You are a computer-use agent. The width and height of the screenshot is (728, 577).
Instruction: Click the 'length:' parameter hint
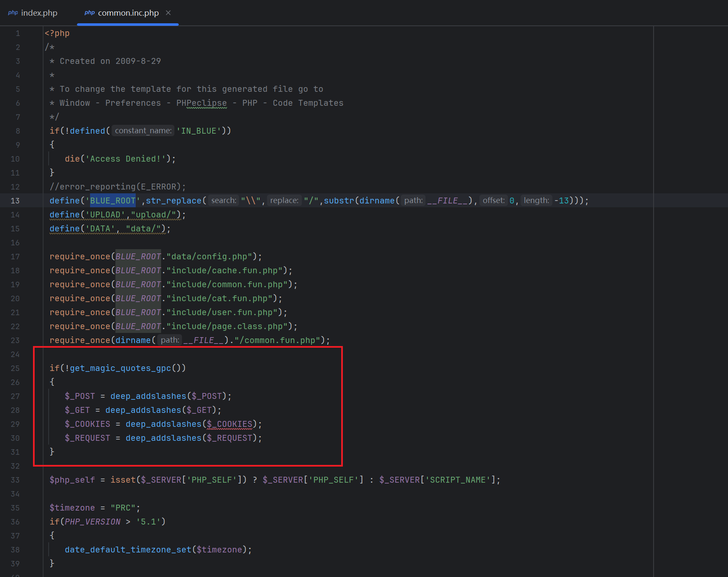(536, 201)
